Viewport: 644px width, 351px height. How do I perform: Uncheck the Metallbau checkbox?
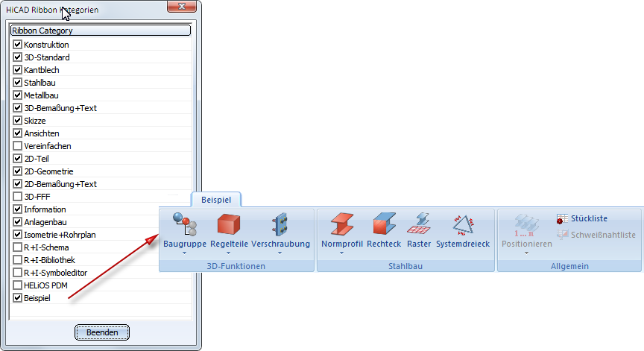click(x=17, y=95)
